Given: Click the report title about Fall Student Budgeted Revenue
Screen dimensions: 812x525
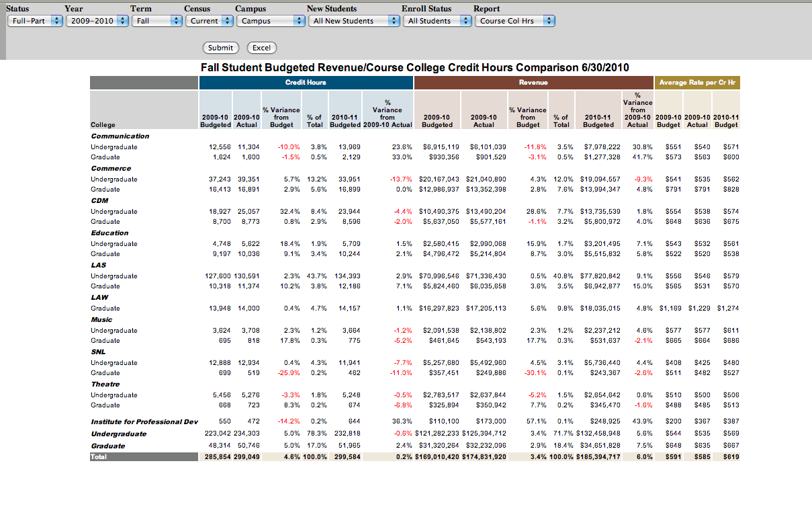Looking at the screenshot, I should tap(415, 68).
